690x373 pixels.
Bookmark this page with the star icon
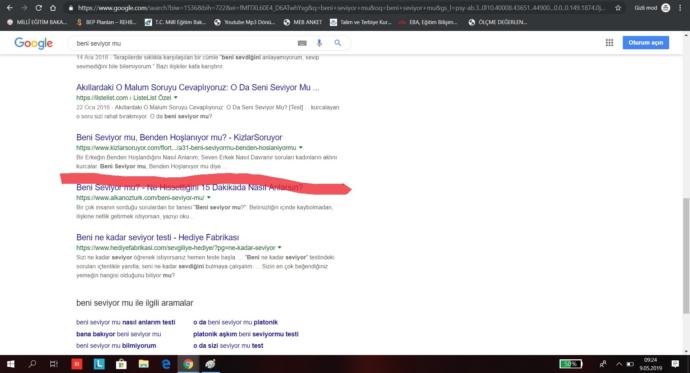618,8
